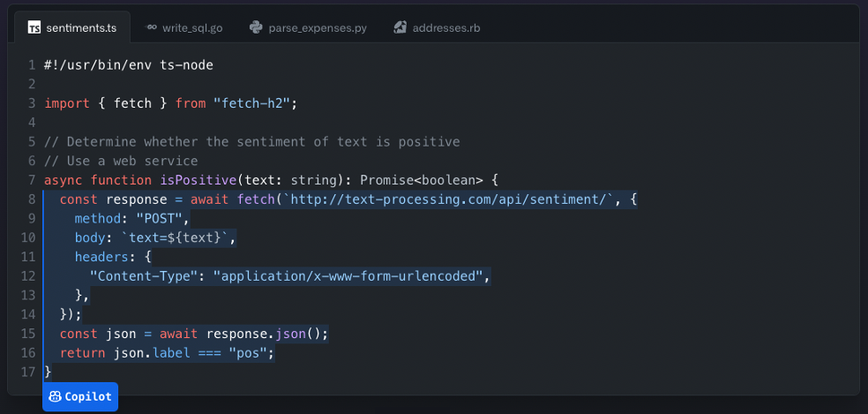
Task: Select the addresses.rb tab
Action: click(x=446, y=27)
